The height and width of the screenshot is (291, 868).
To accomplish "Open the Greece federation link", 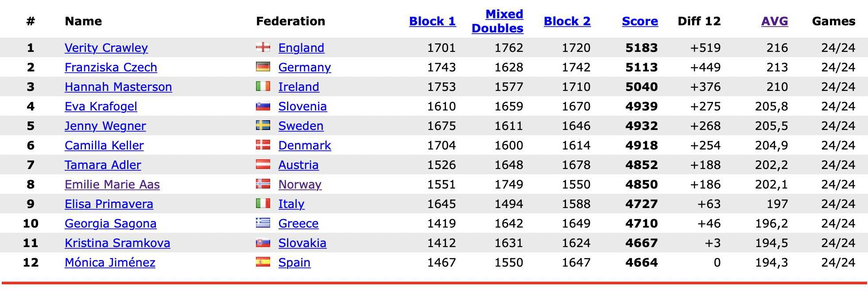I will pyautogui.click(x=298, y=224).
